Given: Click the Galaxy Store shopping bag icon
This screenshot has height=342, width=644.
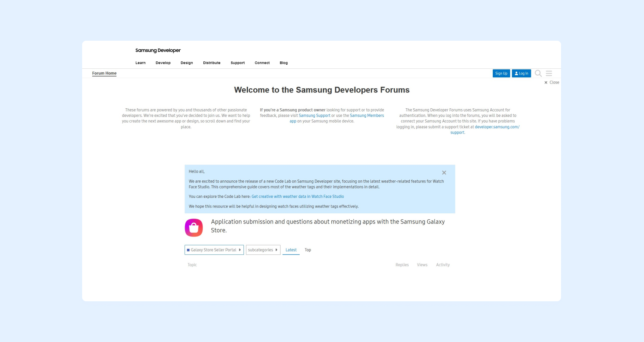Looking at the screenshot, I should click(x=194, y=228).
